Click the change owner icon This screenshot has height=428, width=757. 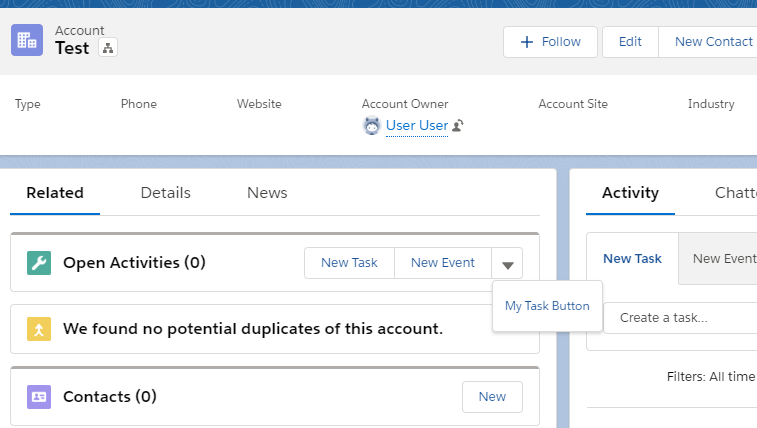[x=458, y=126]
